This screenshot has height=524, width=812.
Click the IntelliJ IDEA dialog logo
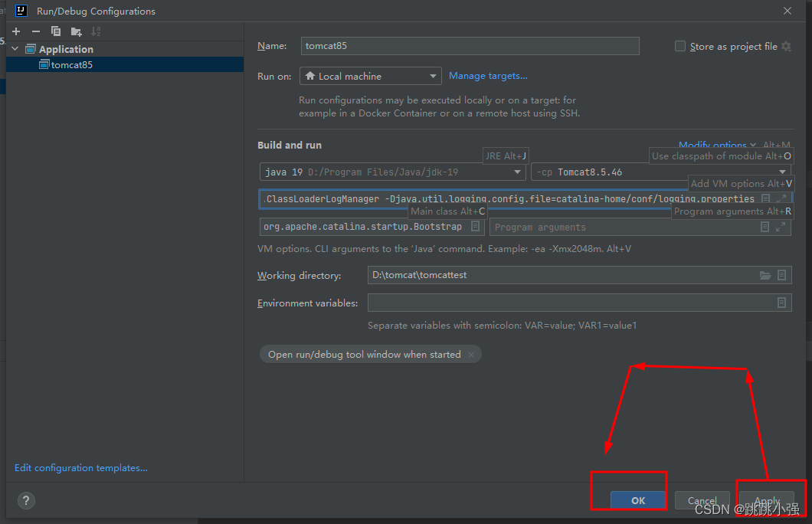tap(21, 11)
